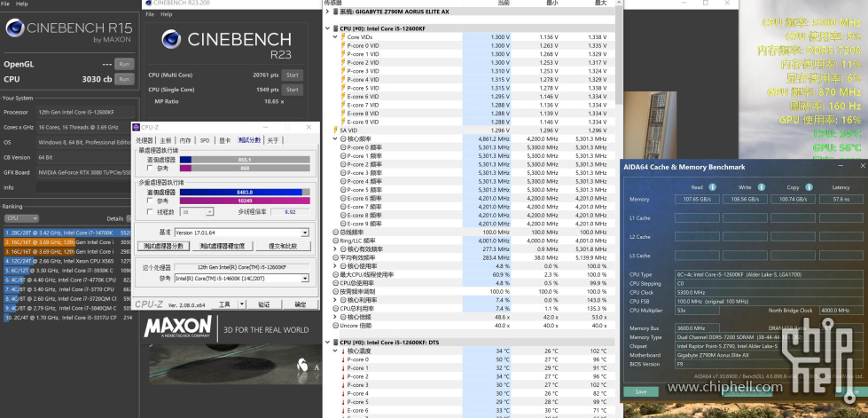Switch to the 关于 tab in CPU-Z
The width and height of the screenshot is (868, 418).
(273, 140)
